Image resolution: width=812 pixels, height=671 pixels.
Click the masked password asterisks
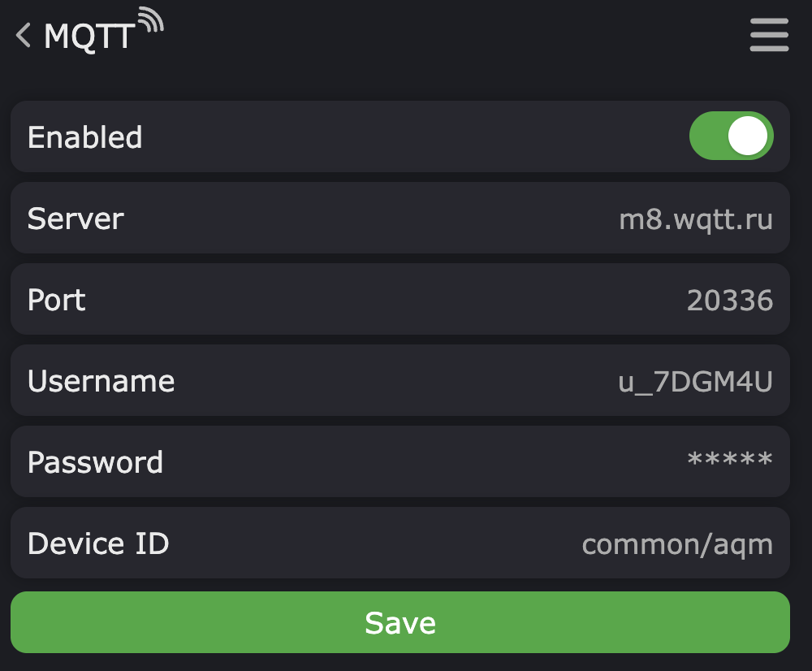(729, 461)
